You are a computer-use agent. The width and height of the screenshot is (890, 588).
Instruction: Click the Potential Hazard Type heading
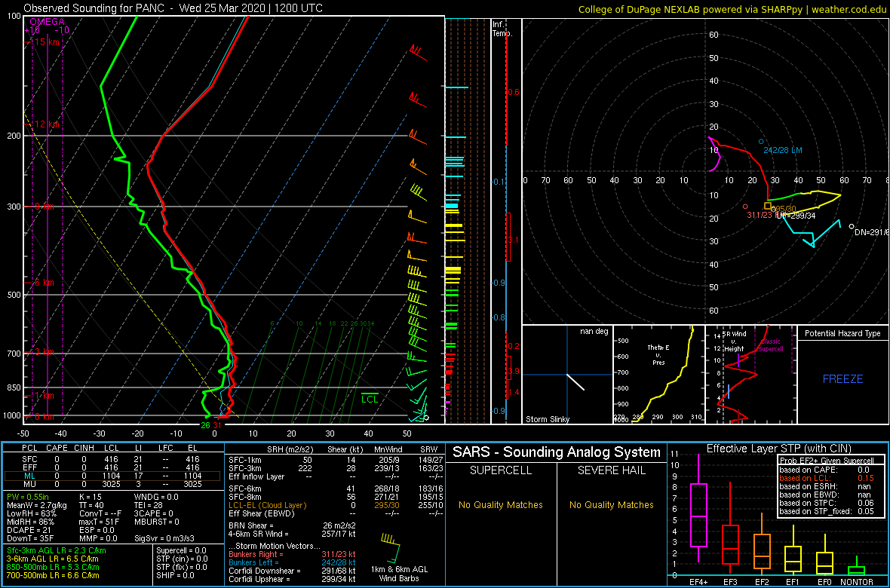click(843, 333)
